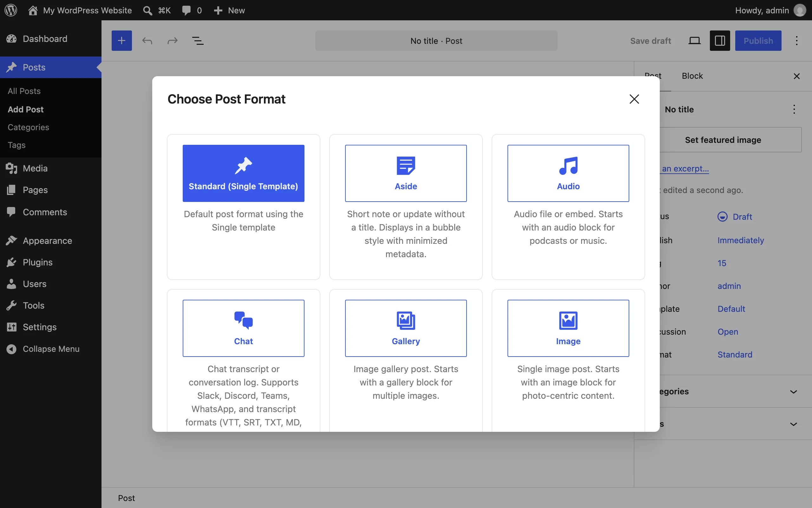Click Save draft
Image resolution: width=812 pixels, height=508 pixels.
[x=650, y=41]
